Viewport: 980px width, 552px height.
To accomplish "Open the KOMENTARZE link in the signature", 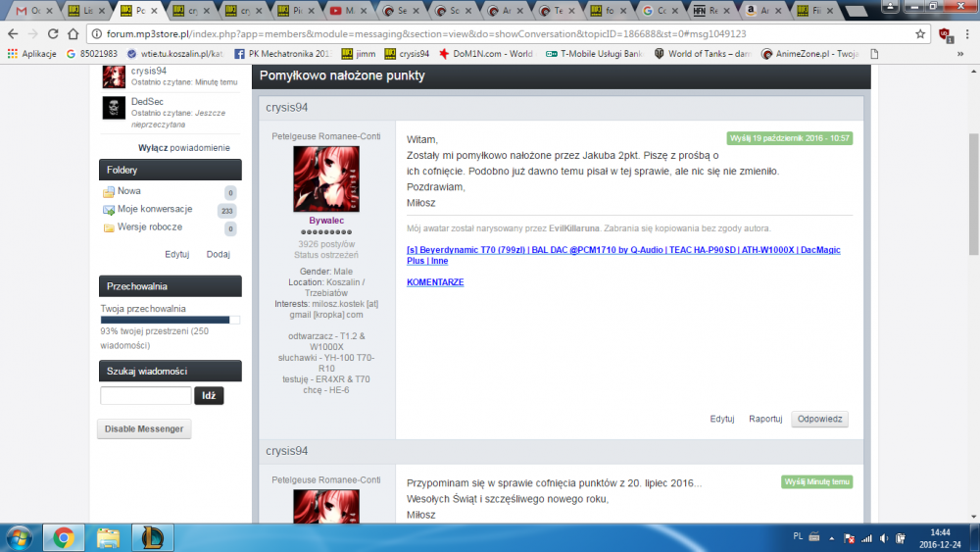I will point(435,282).
